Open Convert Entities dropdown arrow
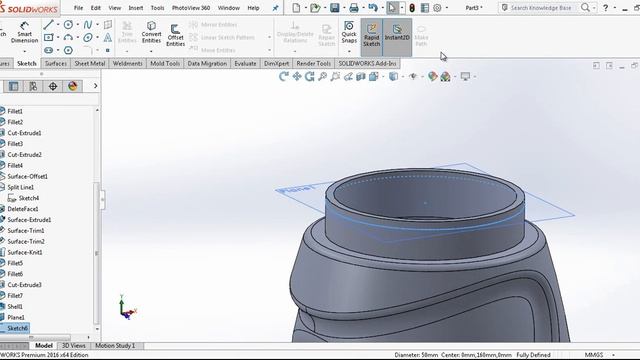Screen dimensions: 640x360 click(151, 51)
